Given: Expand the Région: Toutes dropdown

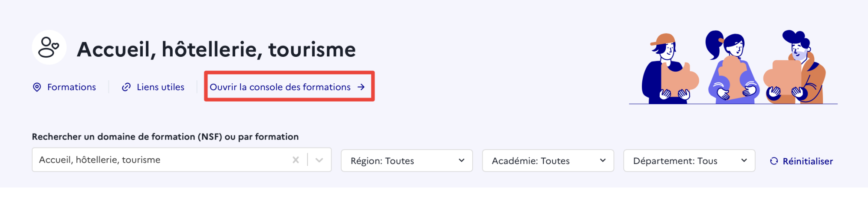Looking at the screenshot, I should 407,161.
